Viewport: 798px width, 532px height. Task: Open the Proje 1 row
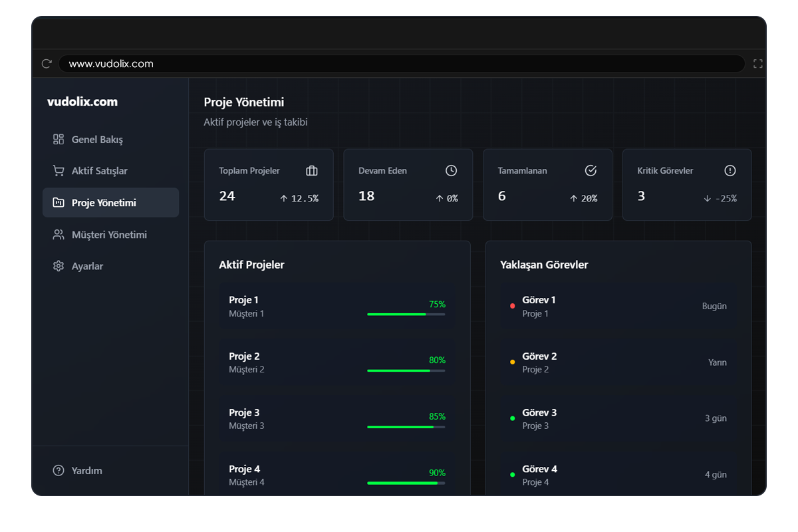336,307
